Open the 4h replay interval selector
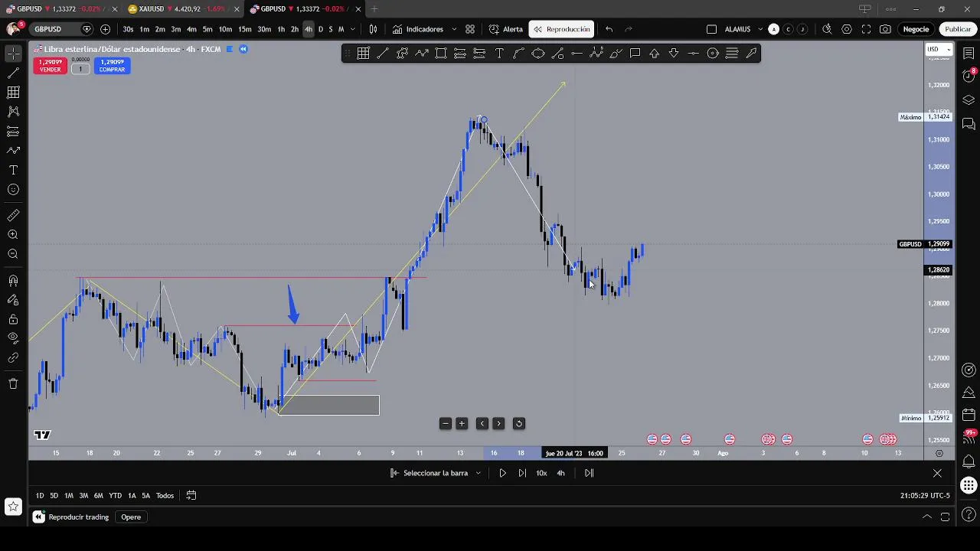This screenshot has height=551, width=980. click(x=560, y=473)
